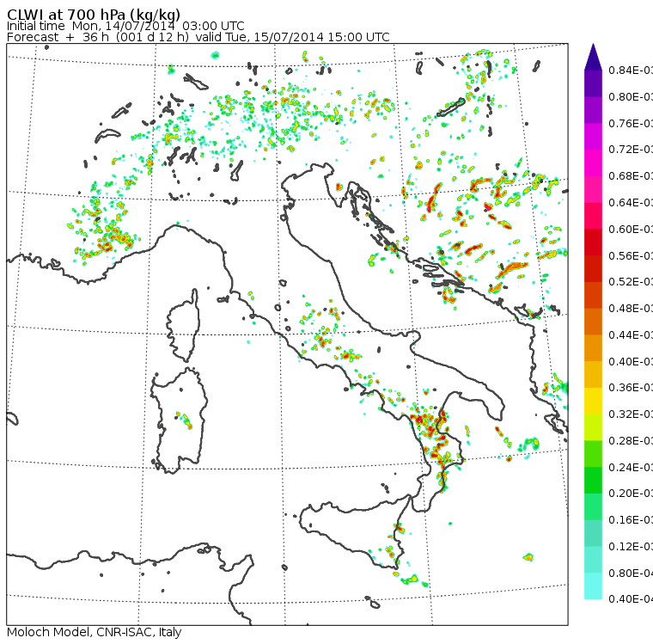The image size is (653, 644).
Task: Click the 0.72E-03 colorbar label
Action: click(630, 150)
